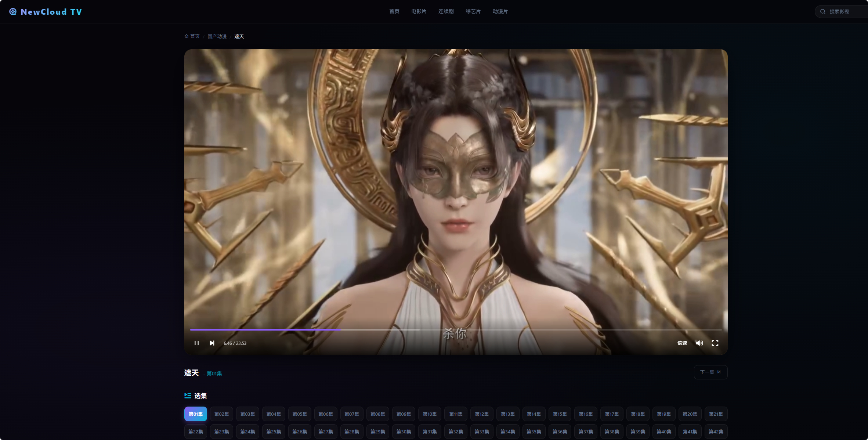Select episode 第28集
The image size is (868, 440).
tap(352, 432)
